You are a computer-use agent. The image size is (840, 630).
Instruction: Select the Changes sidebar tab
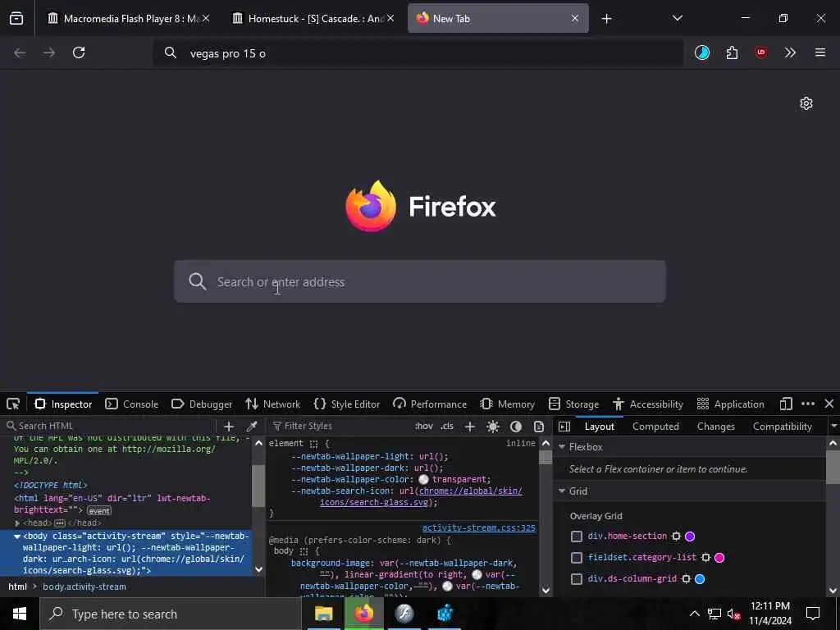tap(715, 427)
